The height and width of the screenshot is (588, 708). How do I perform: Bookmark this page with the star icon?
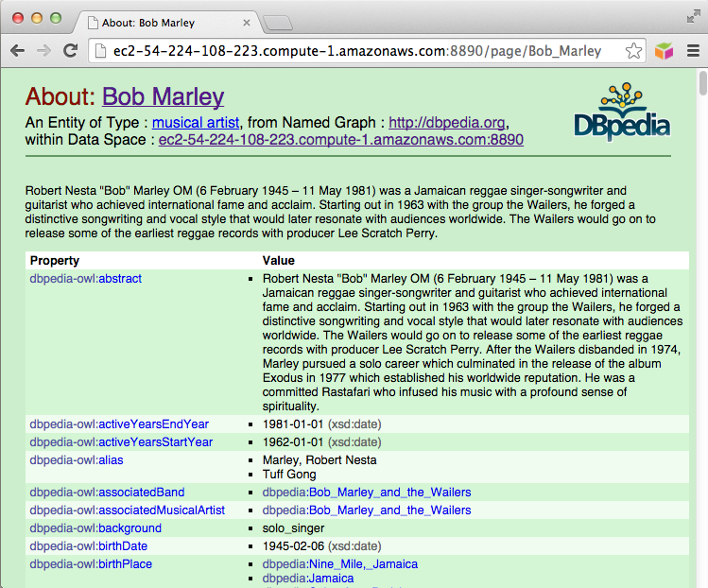[633, 51]
